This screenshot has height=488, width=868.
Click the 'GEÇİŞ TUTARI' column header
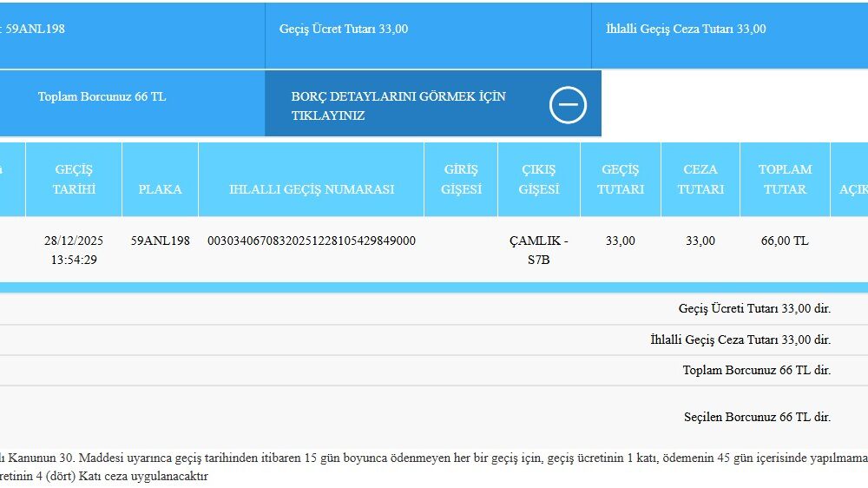point(620,179)
